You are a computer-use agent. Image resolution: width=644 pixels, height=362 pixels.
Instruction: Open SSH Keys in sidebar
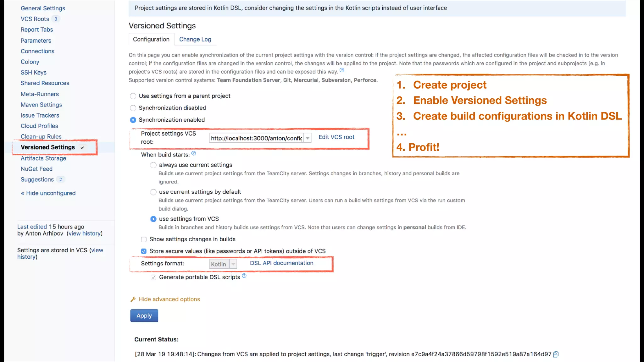(34, 73)
